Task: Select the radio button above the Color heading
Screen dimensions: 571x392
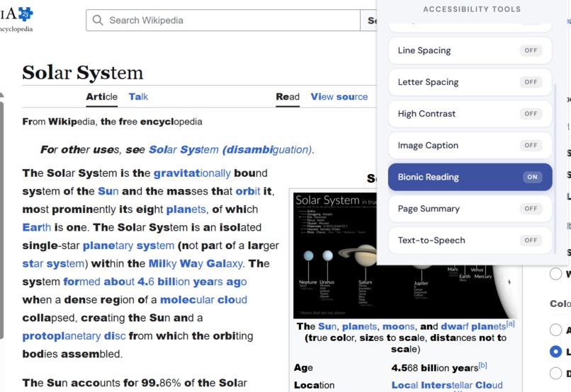Action: click(x=555, y=274)
